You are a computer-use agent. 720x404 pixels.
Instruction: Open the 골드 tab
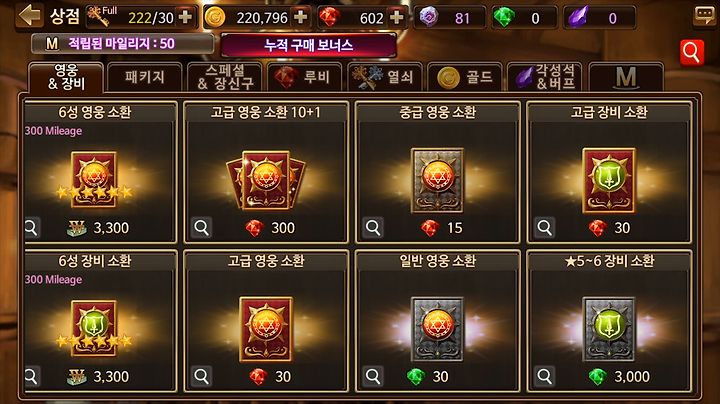pyautogui.click(x=464, y=77)
